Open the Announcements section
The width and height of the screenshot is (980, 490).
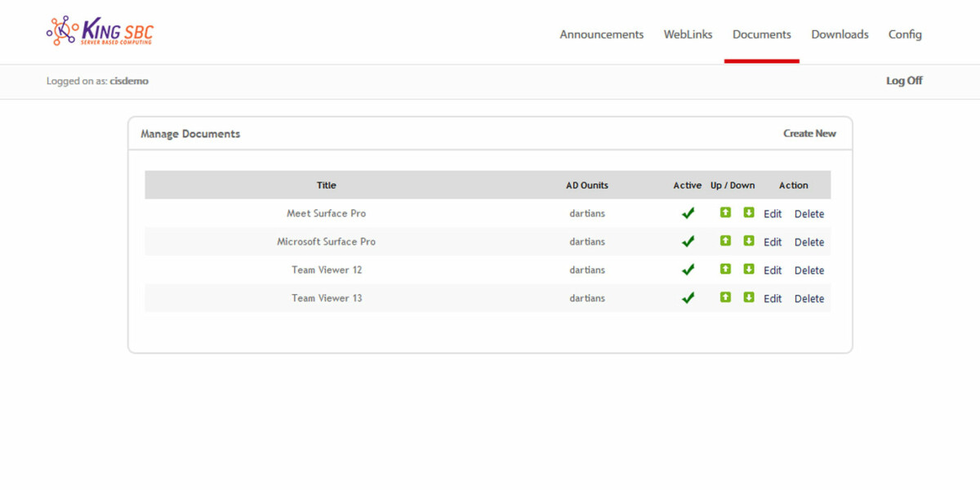click(x=601, y=34)
